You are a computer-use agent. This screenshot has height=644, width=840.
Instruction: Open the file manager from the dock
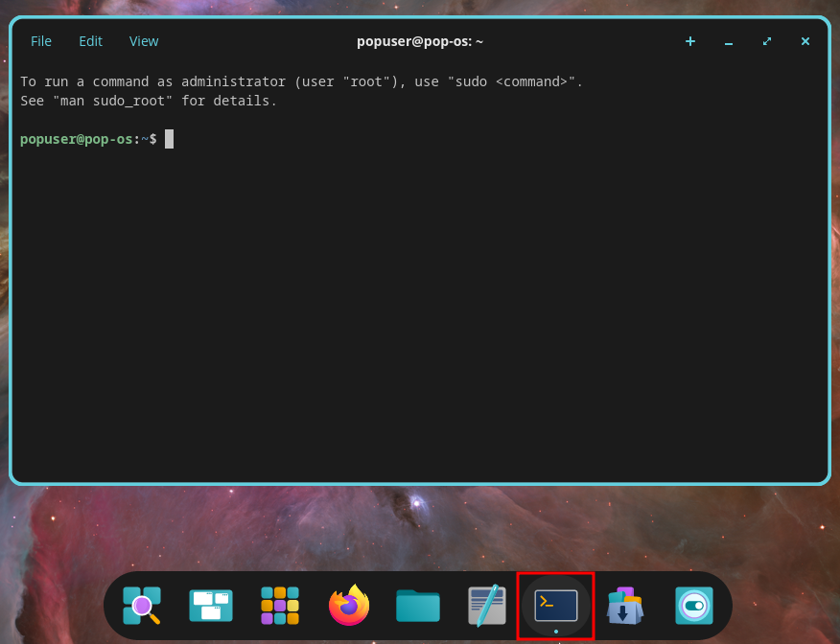coord(417,606)
